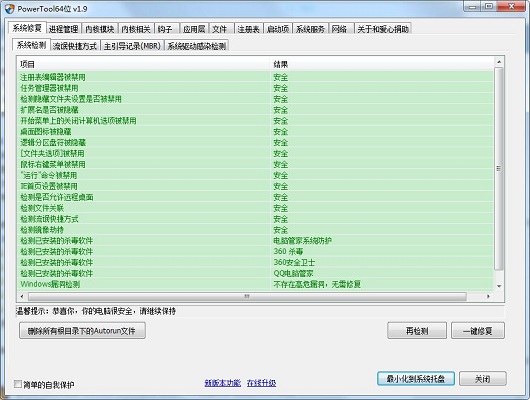
Task: Open the 进程管理 tab
Action: [64, 29]
